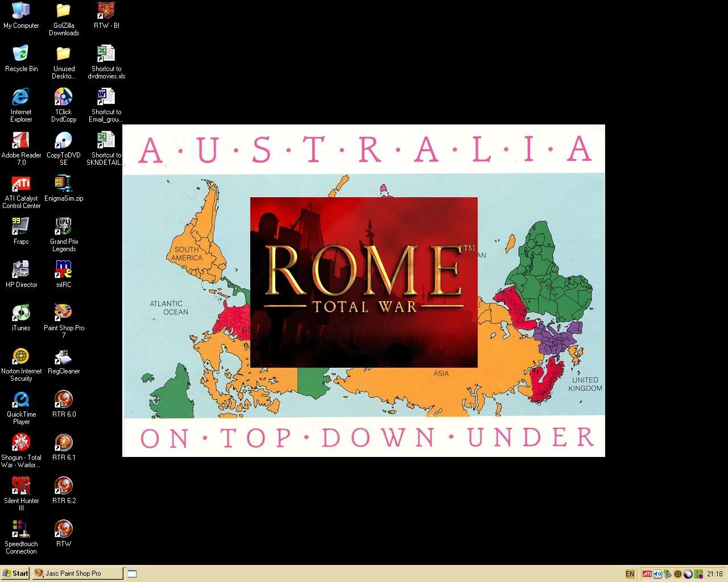The image size is (728, 582).
Task: Open the mIRC desktop shortcut
Action: 64,270
